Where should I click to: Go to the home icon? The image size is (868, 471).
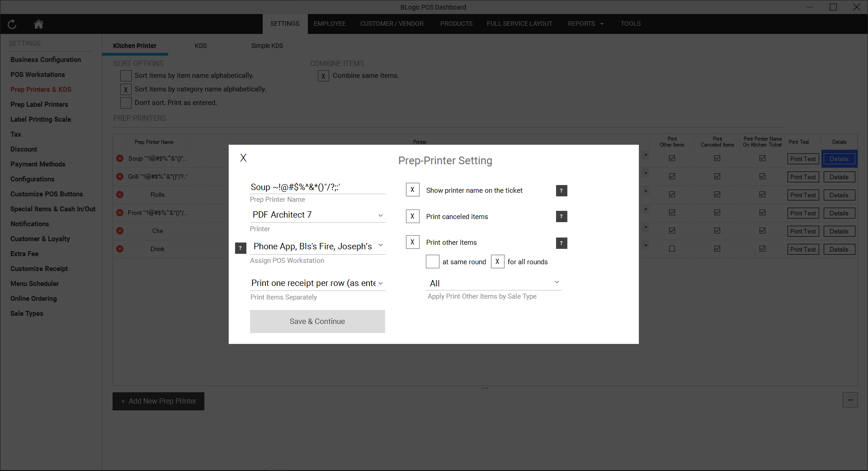(38, 24)
